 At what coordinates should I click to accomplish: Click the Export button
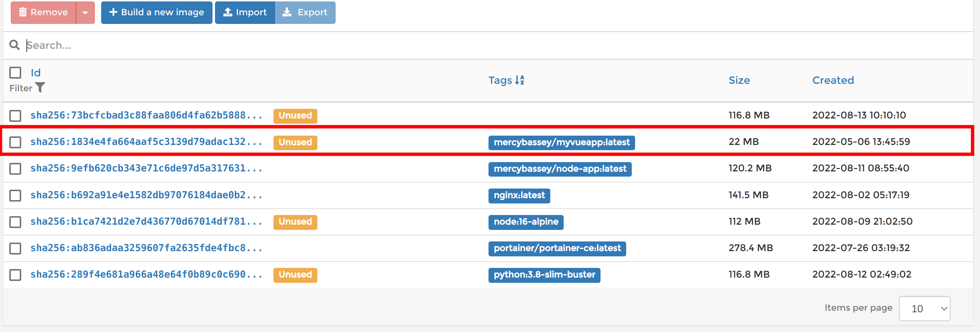coord(305,13)
